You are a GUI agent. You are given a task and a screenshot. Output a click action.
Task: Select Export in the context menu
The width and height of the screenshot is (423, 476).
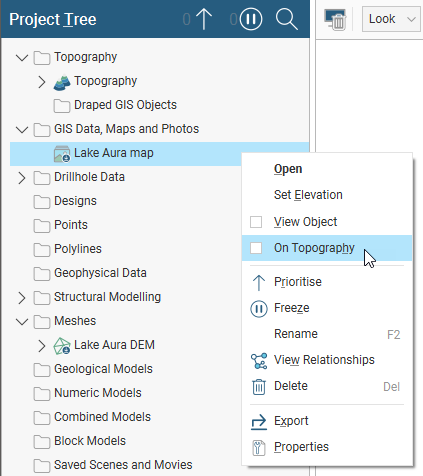291,421
